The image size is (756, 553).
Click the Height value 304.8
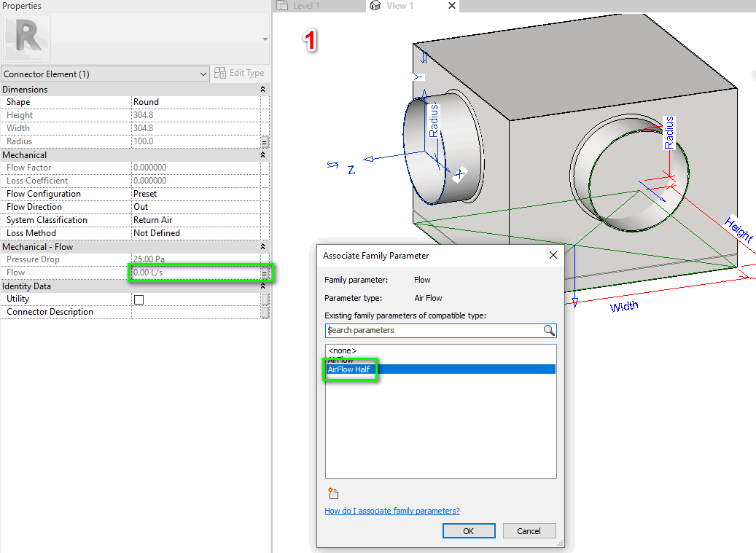click(196, 114)
